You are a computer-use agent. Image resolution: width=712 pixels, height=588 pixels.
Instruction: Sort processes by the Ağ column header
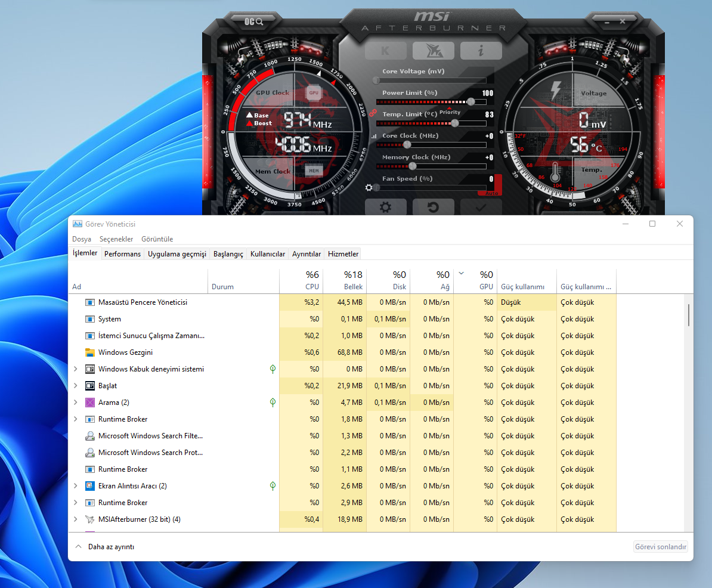[432, 281]
